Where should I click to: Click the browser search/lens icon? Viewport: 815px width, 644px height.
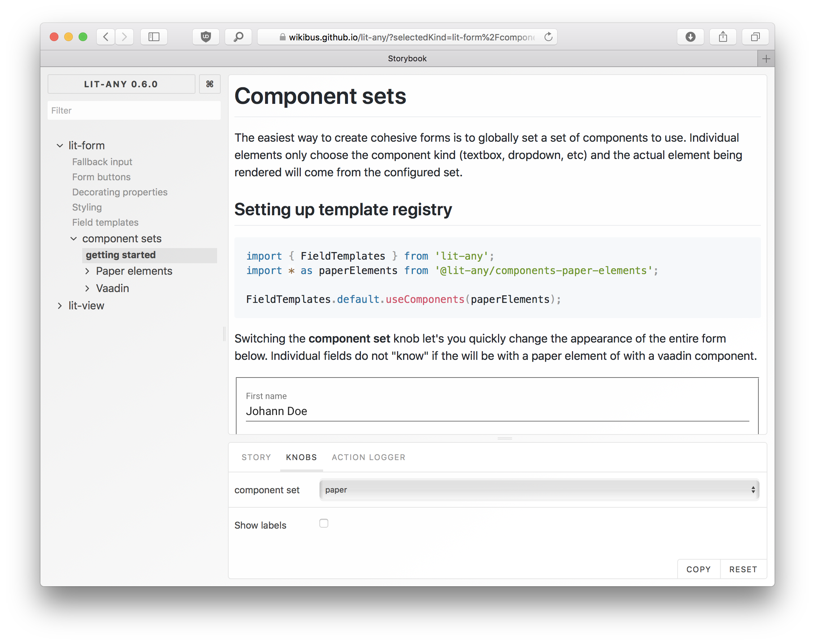click(239, 36)
